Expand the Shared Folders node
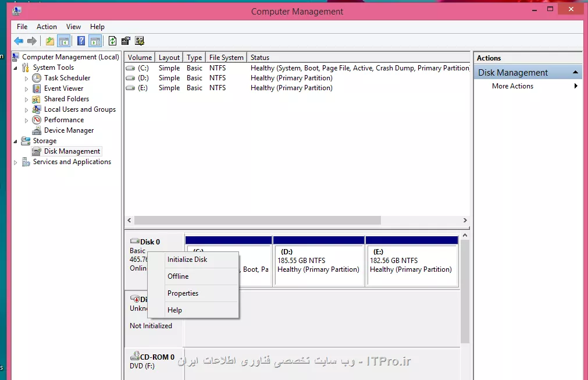This screenshot has width=588, height=380. [x=26, y=100]
